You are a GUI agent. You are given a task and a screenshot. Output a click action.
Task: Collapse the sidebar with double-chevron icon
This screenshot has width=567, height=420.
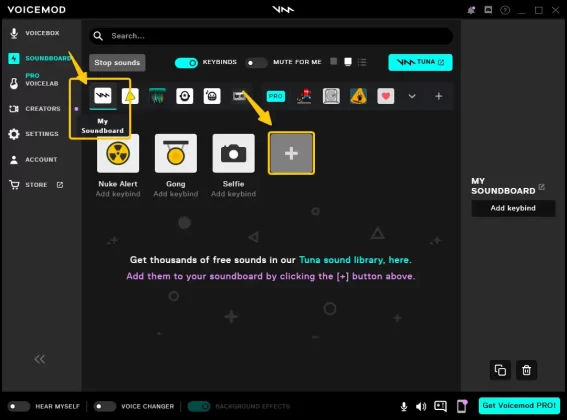pos(39,359)
